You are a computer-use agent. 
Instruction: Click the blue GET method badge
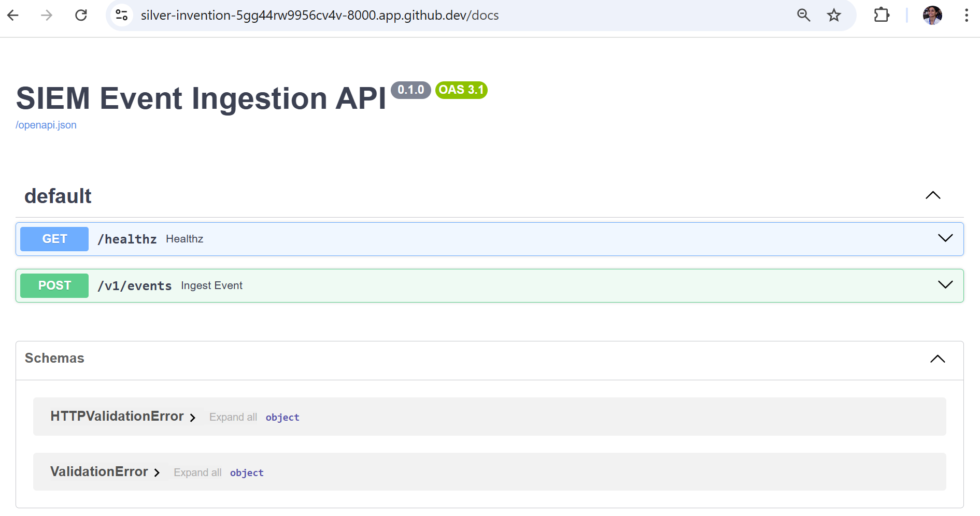point(54,239)
